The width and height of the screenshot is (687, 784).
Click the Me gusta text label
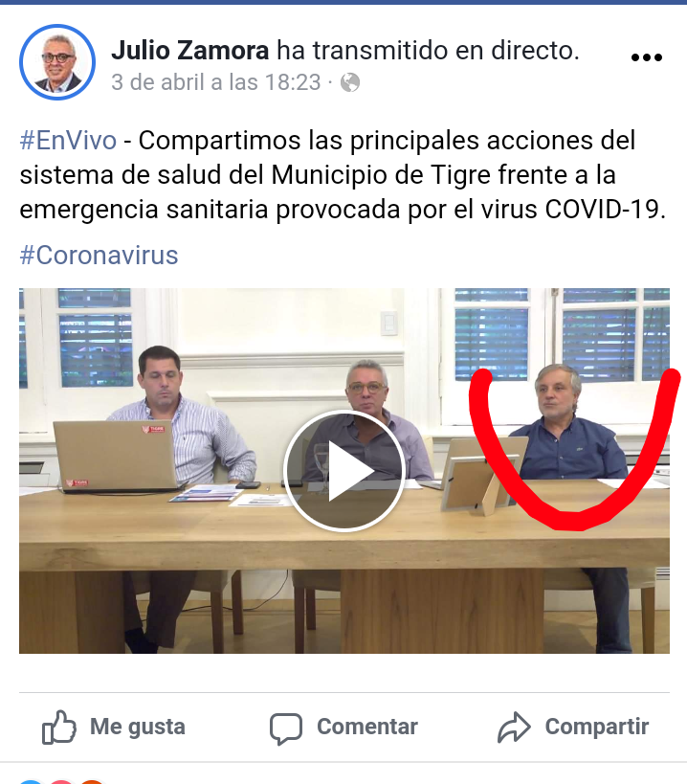coord(138,727)
